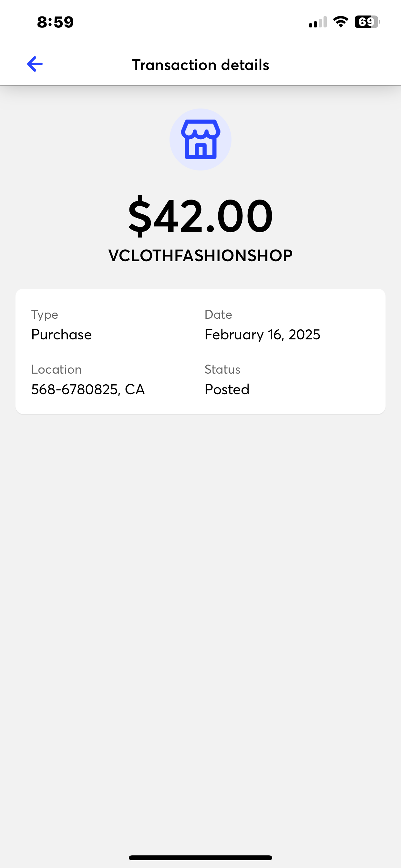Viewport: 401px width, 868px height.
Task: Tap the Status field label
Action: (x=222, y=370)
